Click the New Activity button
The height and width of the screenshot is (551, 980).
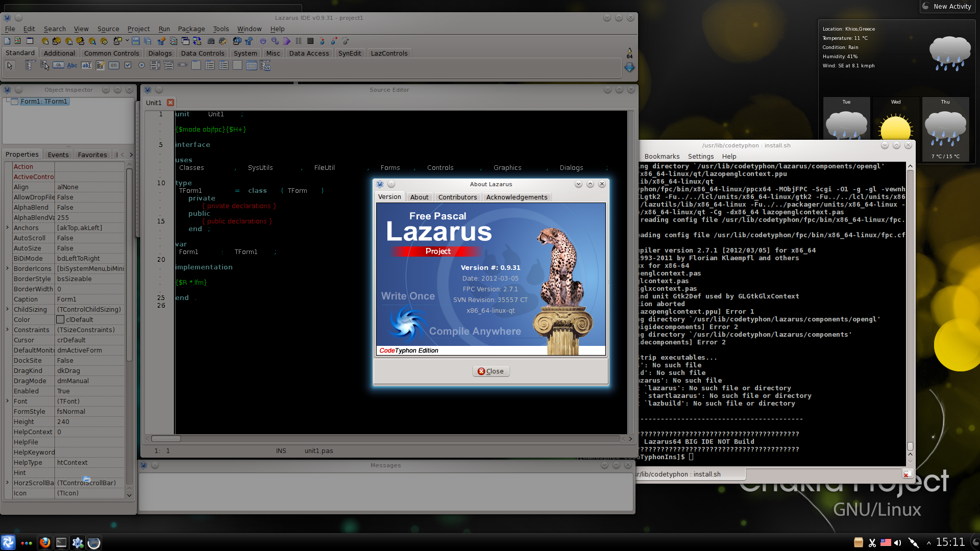[947, 6]
